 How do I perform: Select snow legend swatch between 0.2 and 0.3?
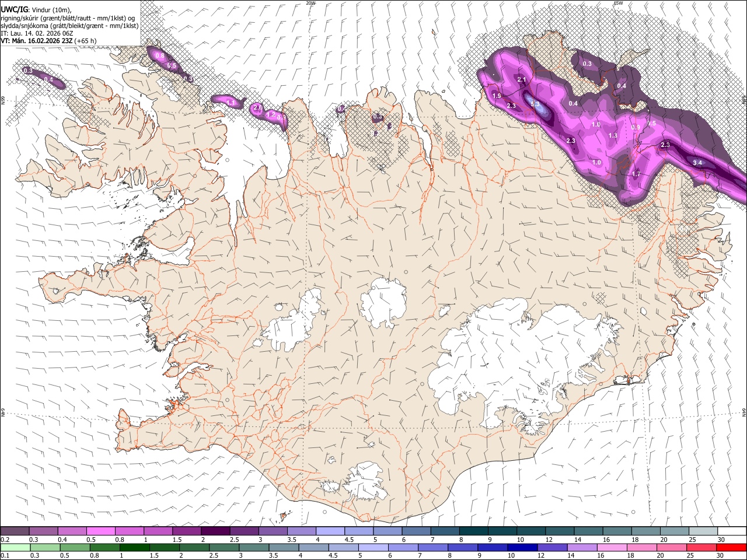(x=15, y=531)
